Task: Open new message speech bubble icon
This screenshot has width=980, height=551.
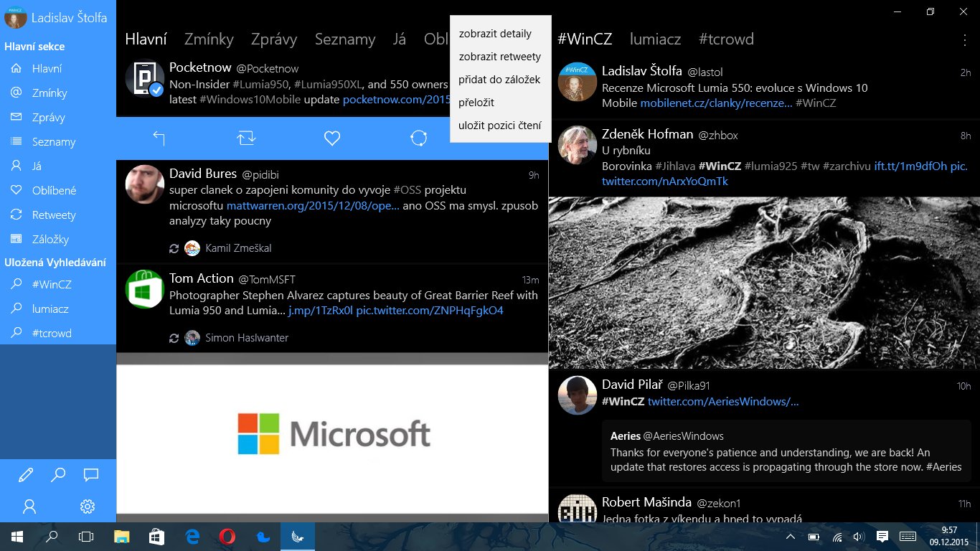Action: tap(90, 474)
